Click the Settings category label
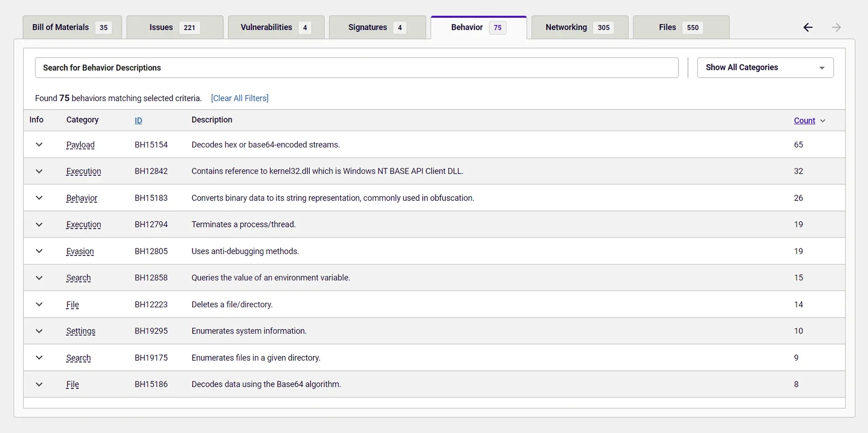The width and height of the screenshot is (868, 433). coord(80,331)
